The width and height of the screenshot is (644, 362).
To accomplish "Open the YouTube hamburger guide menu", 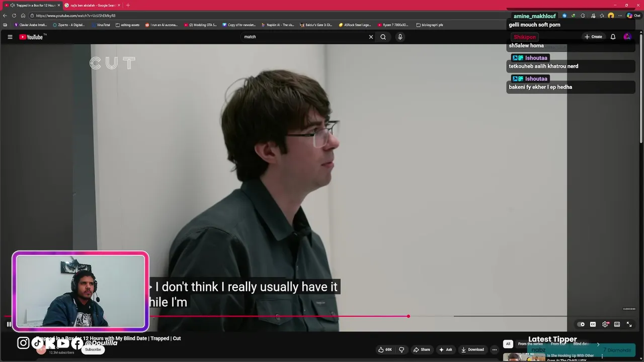I will pyautogui.click(x=10, y=37).
